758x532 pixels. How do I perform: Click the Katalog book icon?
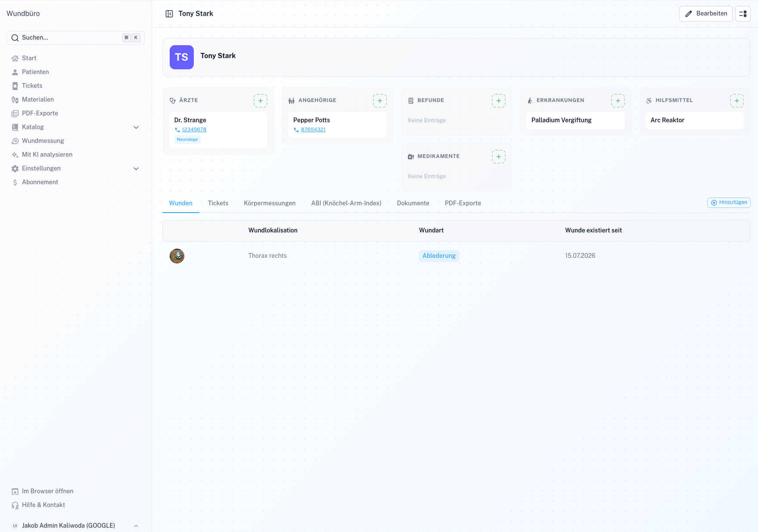15,127
